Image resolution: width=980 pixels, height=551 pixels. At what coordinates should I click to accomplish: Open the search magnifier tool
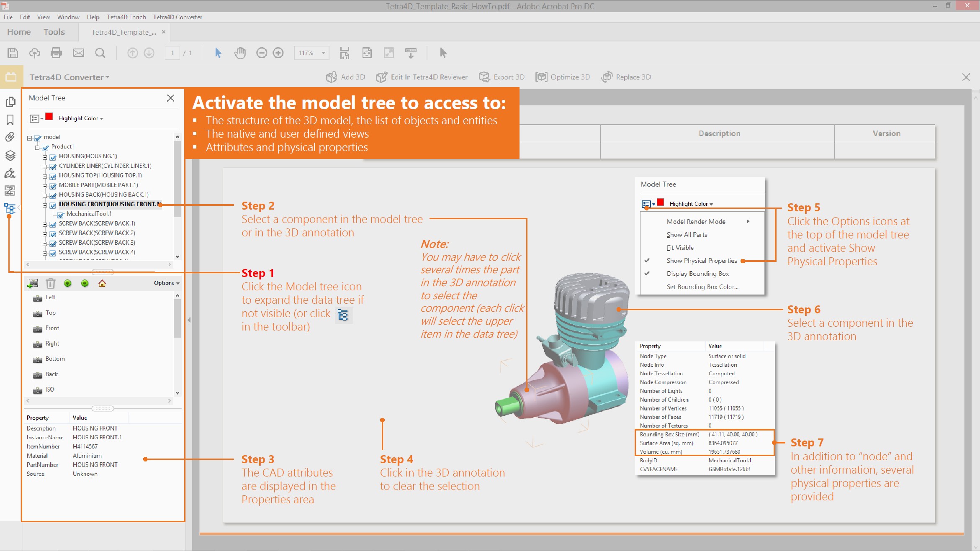tap(100, 53)
